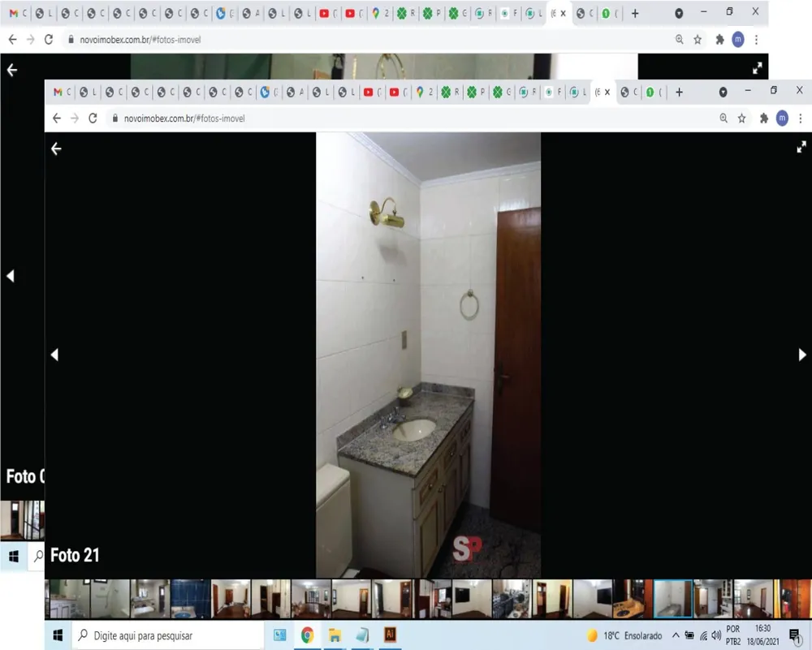Open profile avatar in the back Chrome window
This screenshot has height=650, width=812.
coord(738,39)
